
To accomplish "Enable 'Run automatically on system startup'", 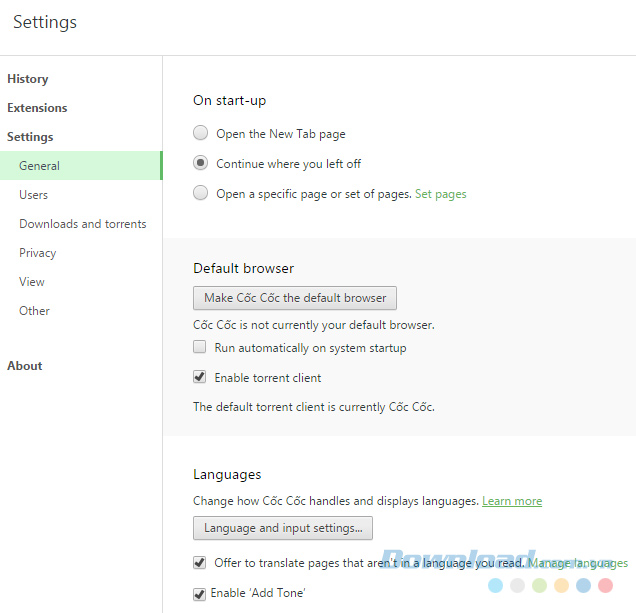I will [200, 348].
